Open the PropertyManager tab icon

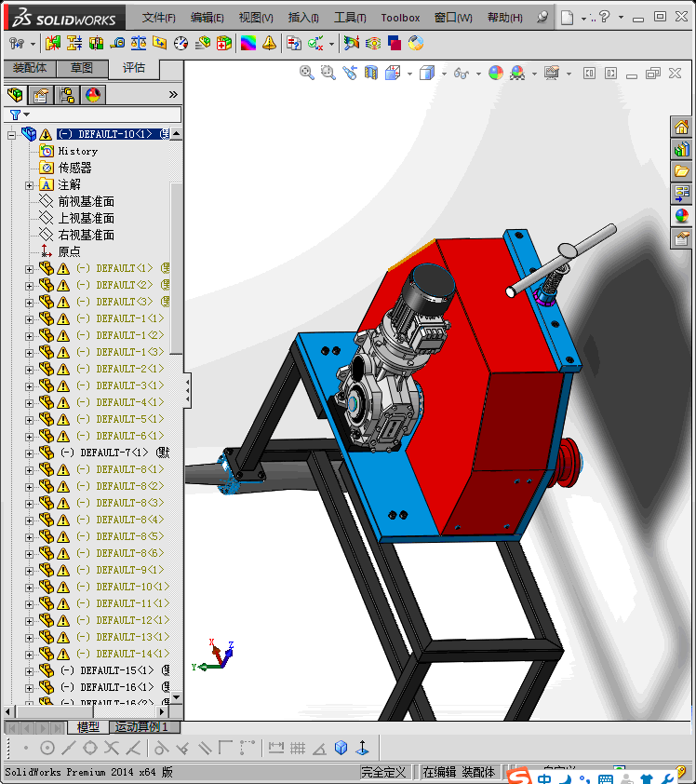point(40,94)
